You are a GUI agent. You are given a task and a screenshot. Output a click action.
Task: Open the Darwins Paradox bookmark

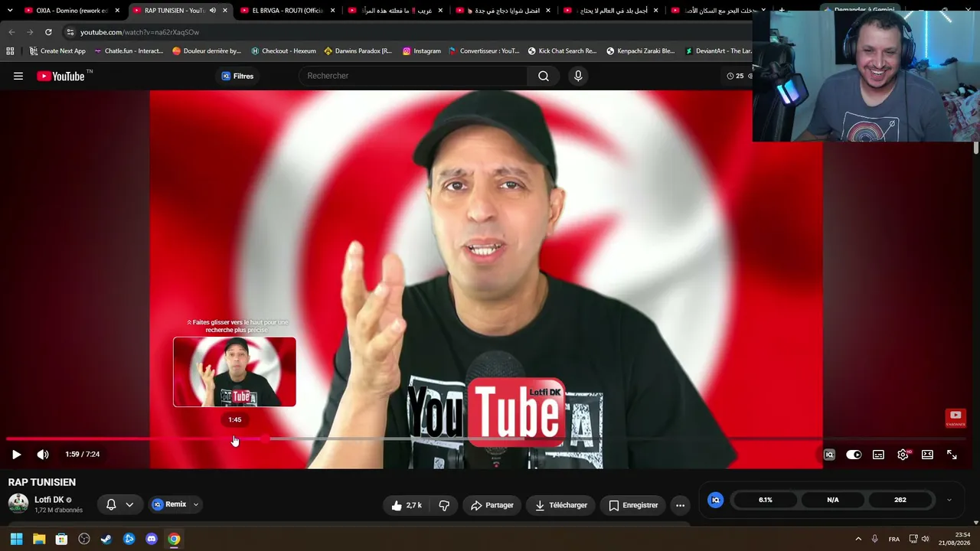pos(358,51)
